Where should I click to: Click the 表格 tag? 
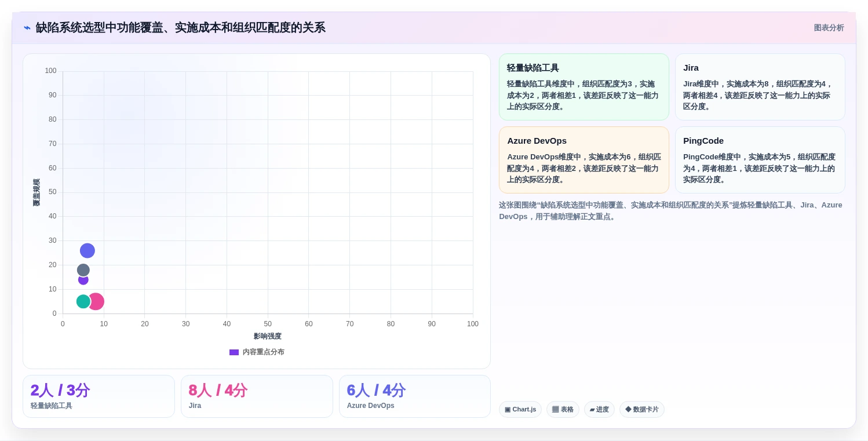click(563, 410)
